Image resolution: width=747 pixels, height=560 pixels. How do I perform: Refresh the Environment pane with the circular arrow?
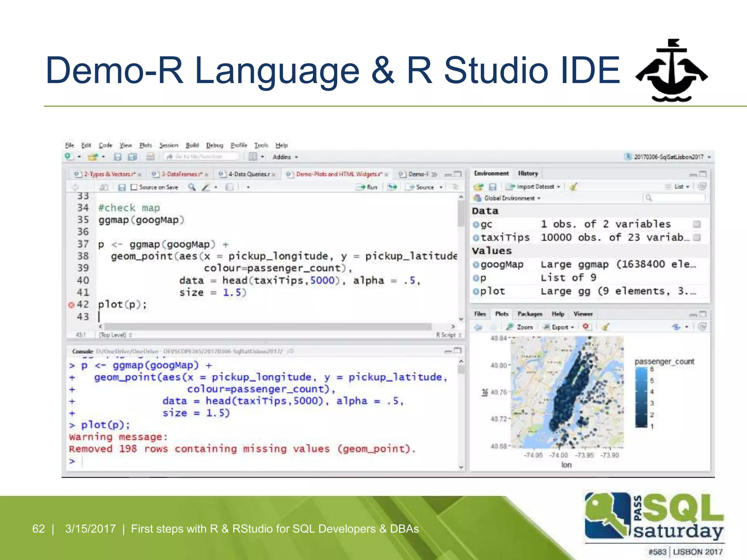coord(702,186)
